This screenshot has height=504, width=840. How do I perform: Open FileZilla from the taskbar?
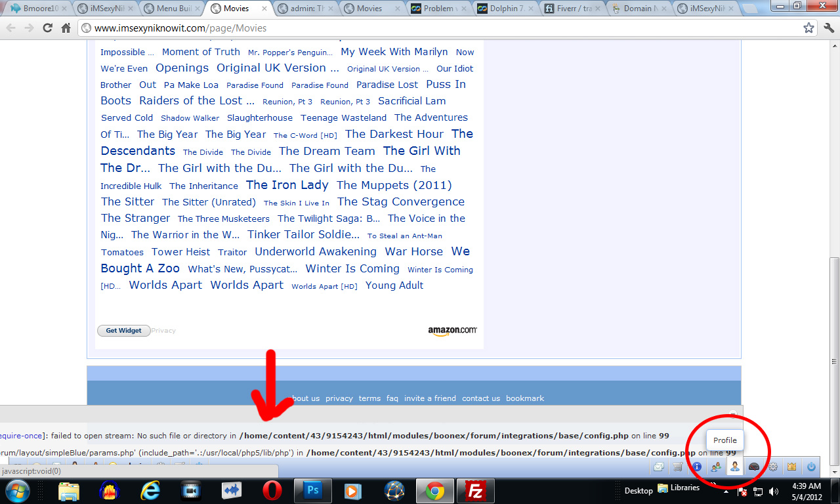click(x=474, y=491)
